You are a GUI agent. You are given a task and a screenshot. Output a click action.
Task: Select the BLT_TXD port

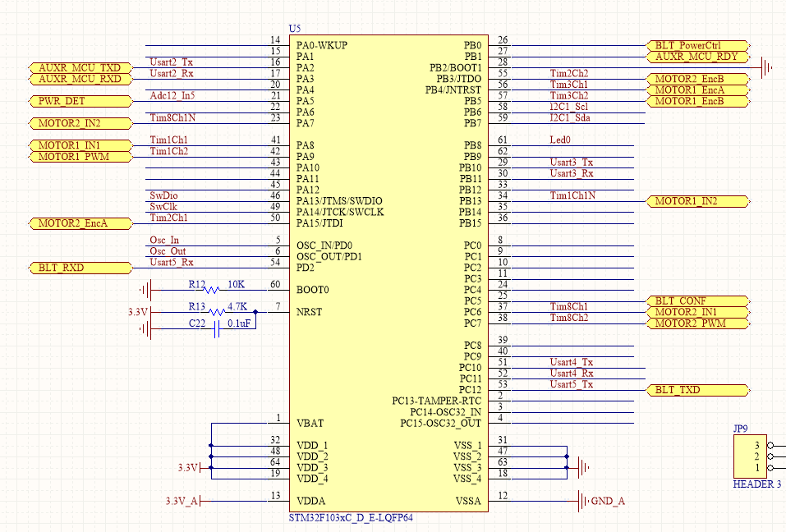tap(698, 390)
